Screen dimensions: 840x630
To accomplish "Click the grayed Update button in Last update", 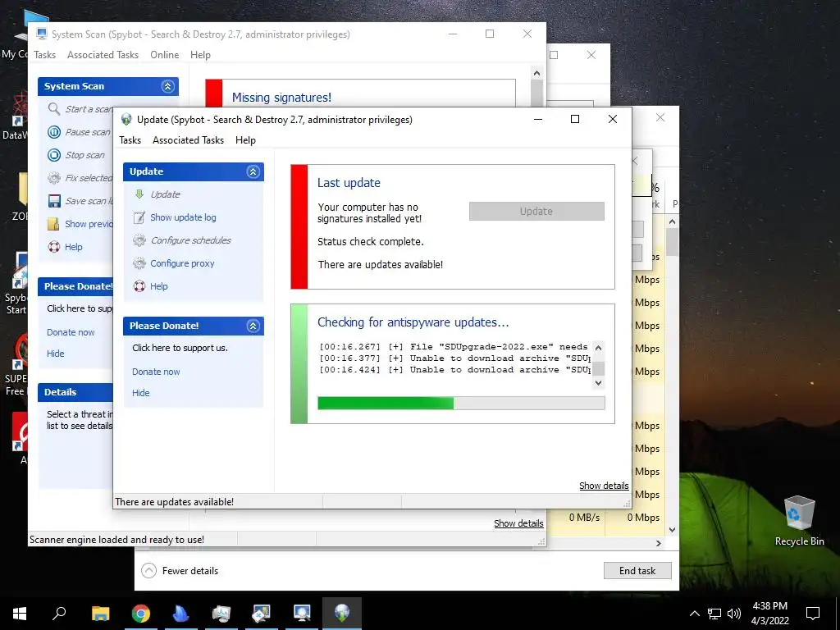I will [536, 211].
